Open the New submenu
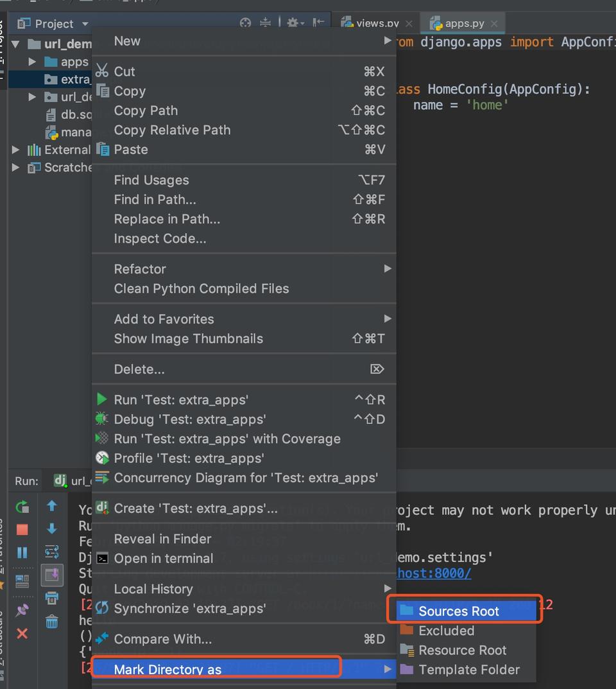Image resolution: width=616 pixels, height=689 pixels. tap(244, 41)
